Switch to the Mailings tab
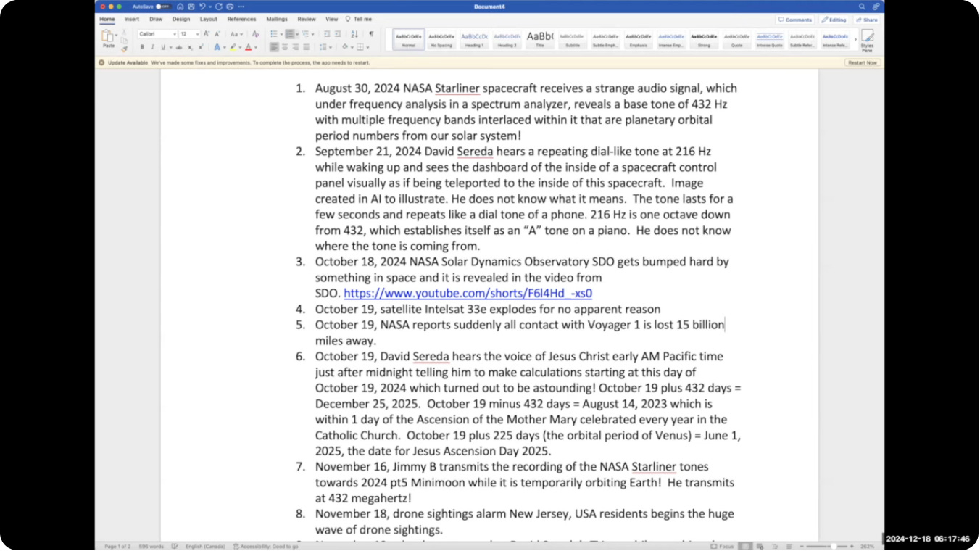 pyautogui.click(x=277, y=19)
